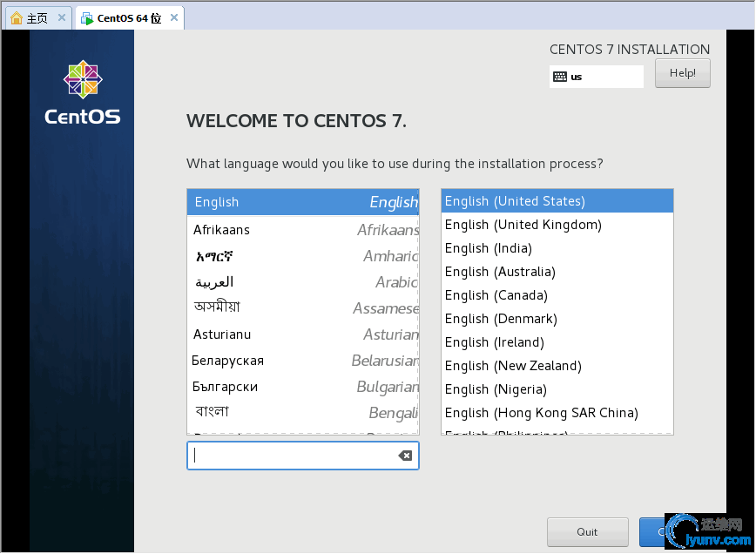
Task: Select Assamese language row
Action: [x=303, y=308]
